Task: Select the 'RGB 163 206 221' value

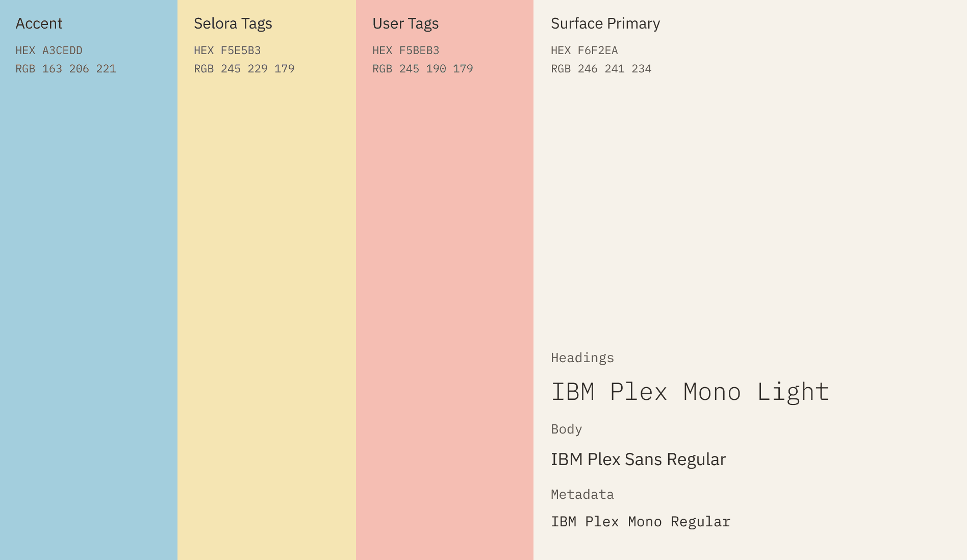Action: pos(66,69)
